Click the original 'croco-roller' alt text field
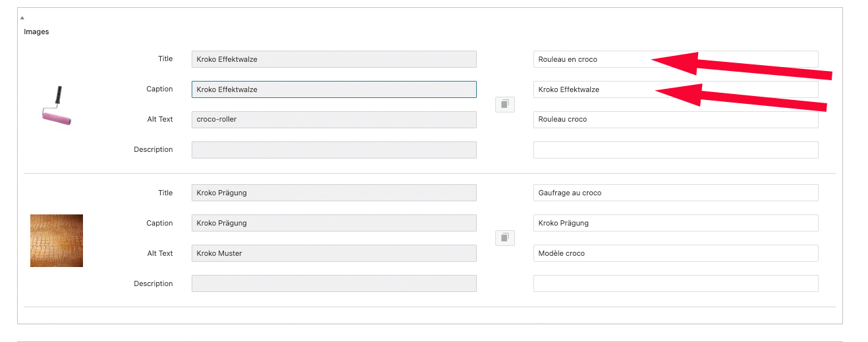 point(334,120)
